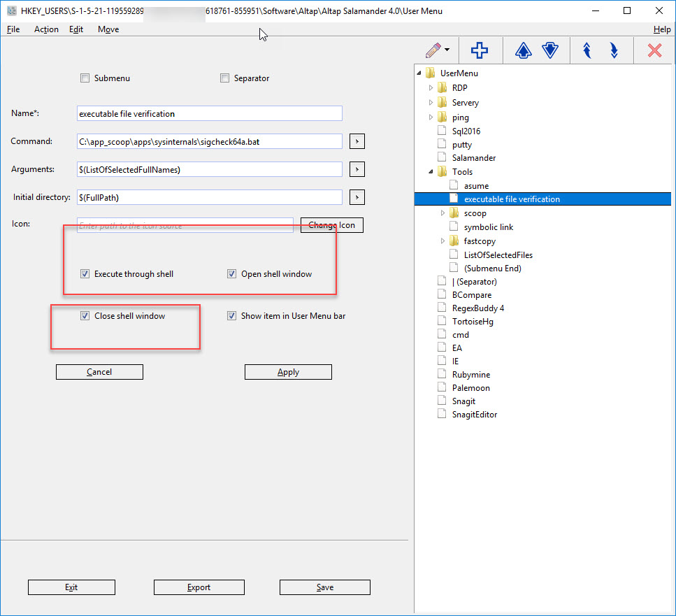Open the Help menu
The height and width of the screenshot is (616, 676).
[x=662, y=29]
